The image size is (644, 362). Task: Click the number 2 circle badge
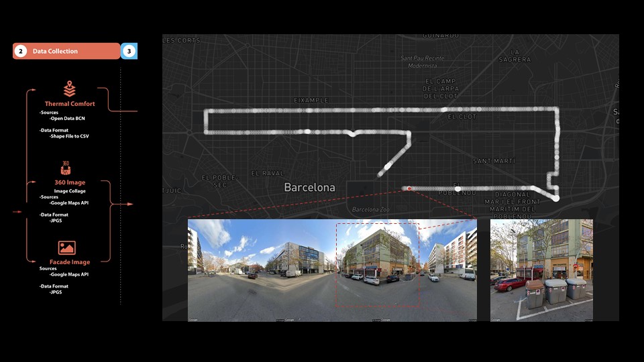pyautogui.click(x=21, y=52)
